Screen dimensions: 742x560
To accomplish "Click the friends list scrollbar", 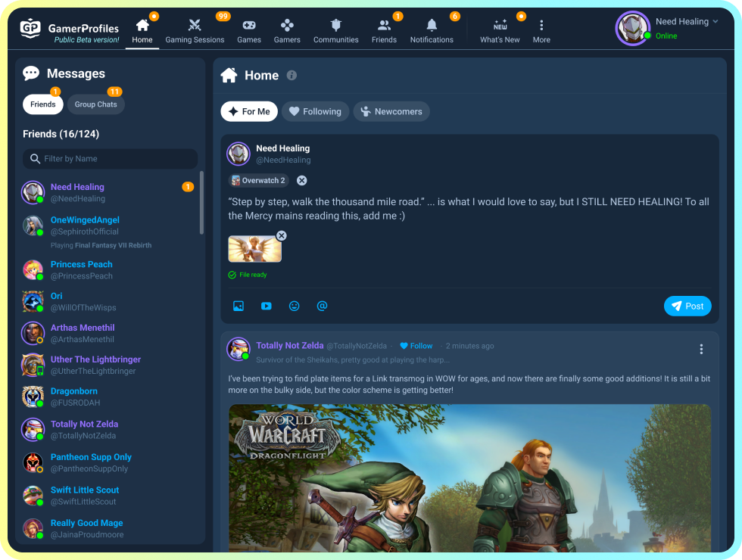I will (201, 203).
